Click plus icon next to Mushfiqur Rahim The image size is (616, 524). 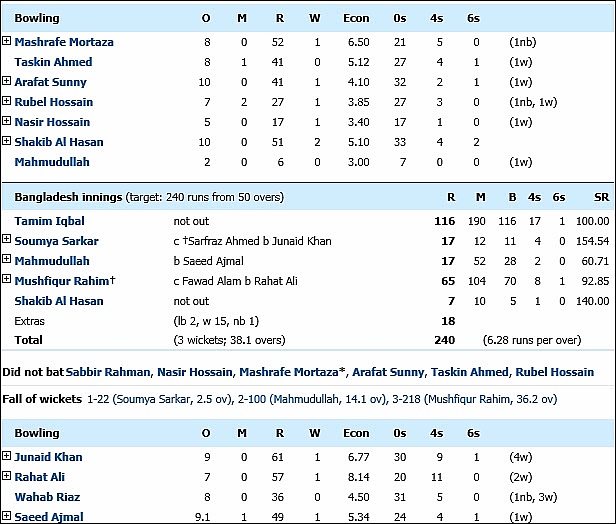pos(6,279)
